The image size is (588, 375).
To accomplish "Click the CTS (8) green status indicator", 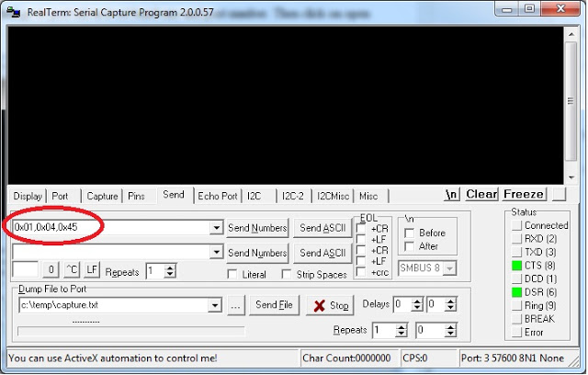I will (517, 265).
